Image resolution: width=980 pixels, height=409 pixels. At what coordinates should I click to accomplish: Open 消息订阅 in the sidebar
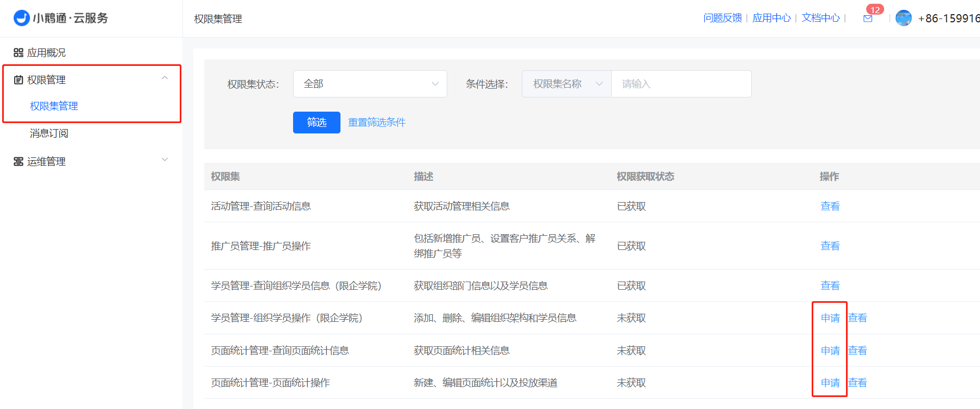49,133
